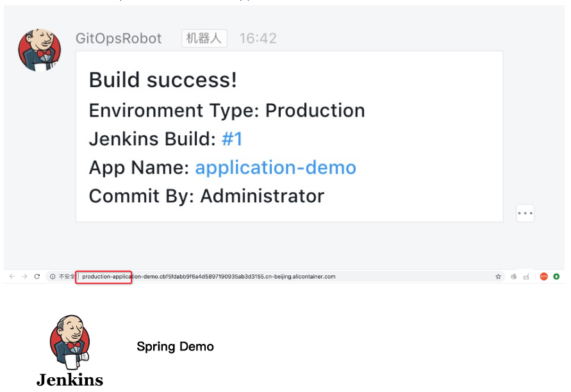
Task: Go back with the browser back arrow
Action: coord(12,277)
